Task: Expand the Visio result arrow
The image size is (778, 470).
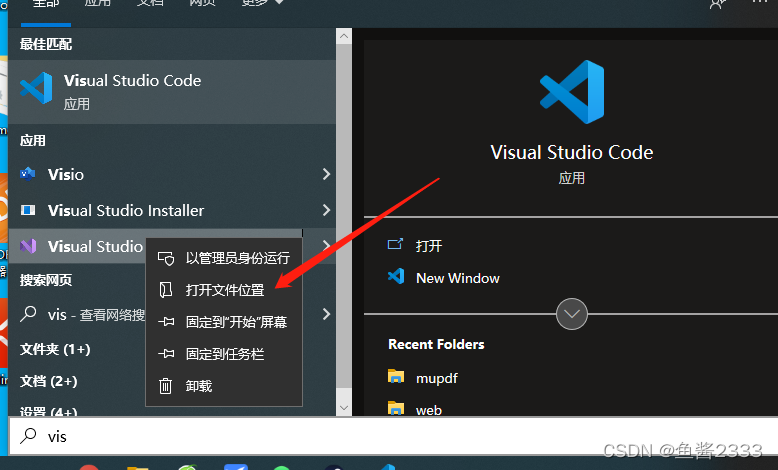Action: tap(326, 174)
